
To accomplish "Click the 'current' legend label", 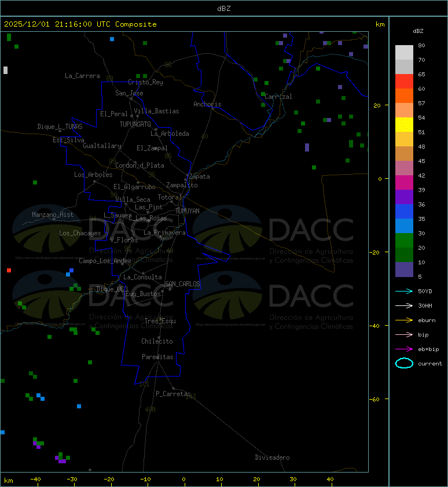I will click(430, 364).
